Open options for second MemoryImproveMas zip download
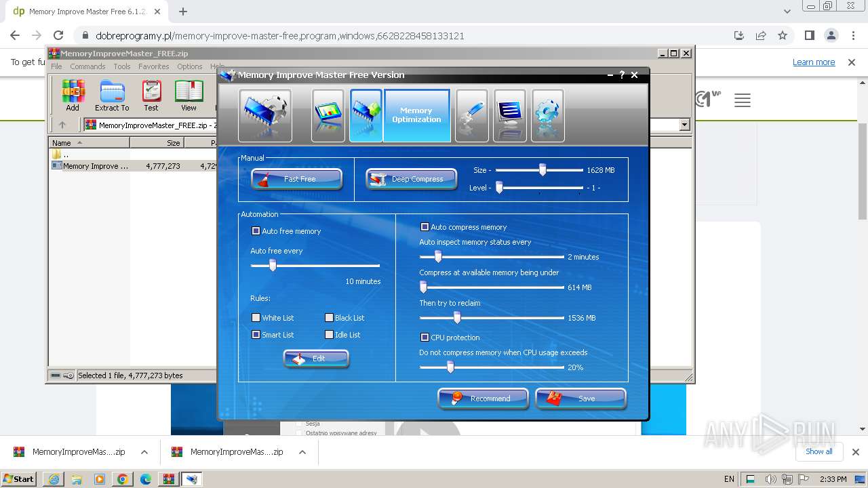868x488 pixels. coord(302,452)
